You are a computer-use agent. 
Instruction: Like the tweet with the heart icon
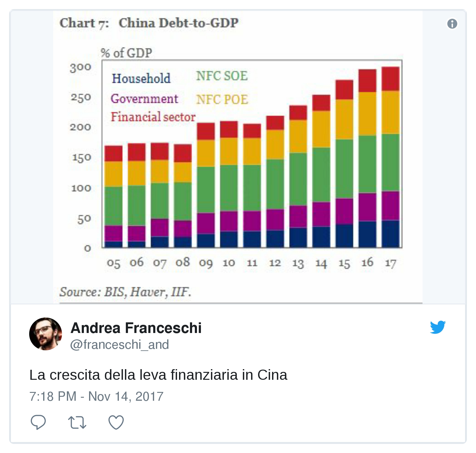pyautogui.click(x=116, y=422)
